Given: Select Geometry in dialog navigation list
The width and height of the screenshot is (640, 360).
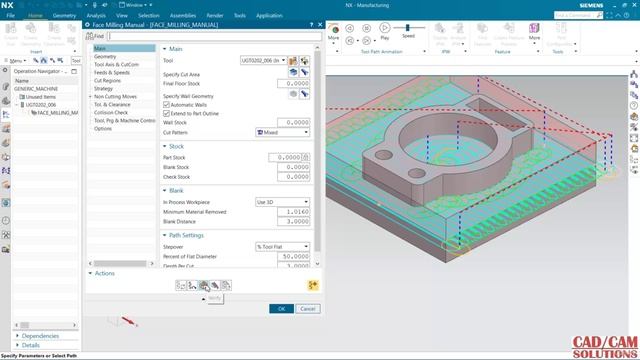Looking at the screenshot, I should point(105,56).
